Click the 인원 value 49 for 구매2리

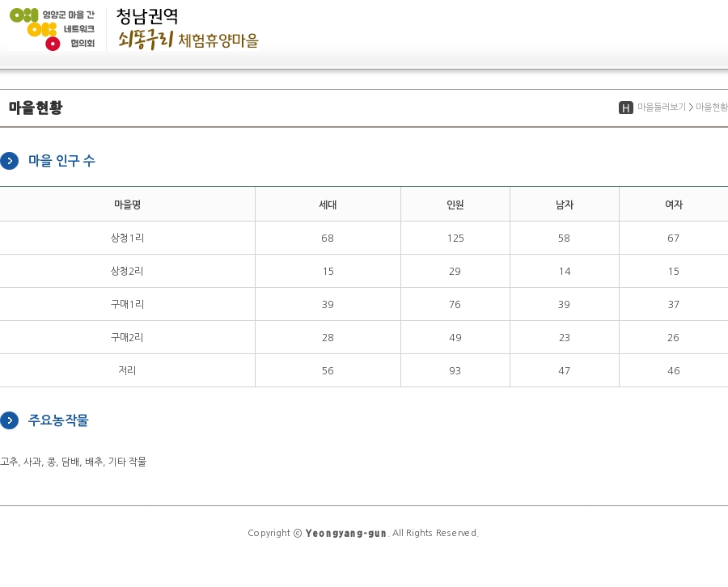coord(455,337)
